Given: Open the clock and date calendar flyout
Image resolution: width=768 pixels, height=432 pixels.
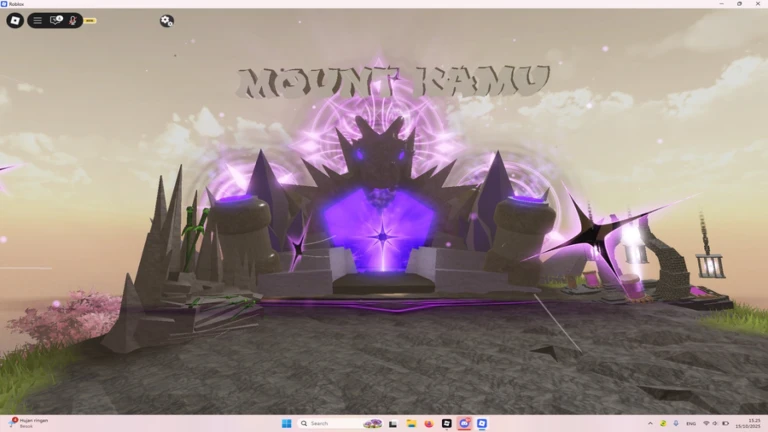Looking at the screenshot, I should [750, 423].
